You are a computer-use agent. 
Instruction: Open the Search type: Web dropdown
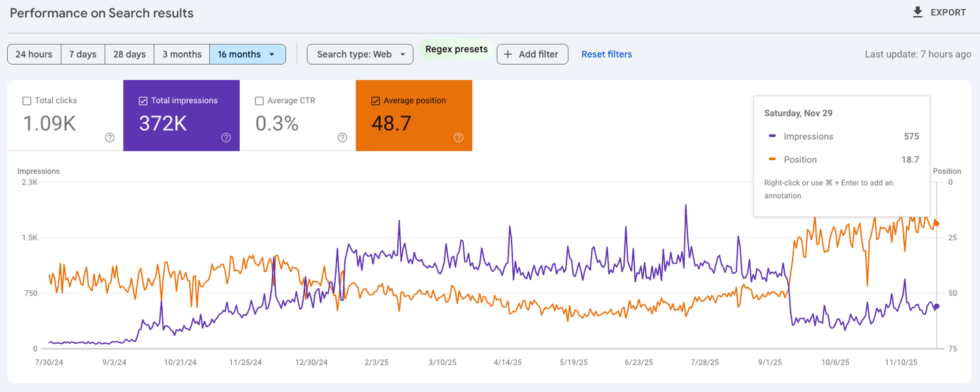(359, 54)
